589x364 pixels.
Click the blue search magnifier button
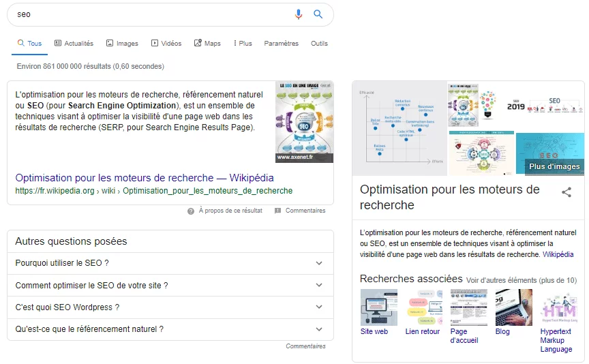318,14
